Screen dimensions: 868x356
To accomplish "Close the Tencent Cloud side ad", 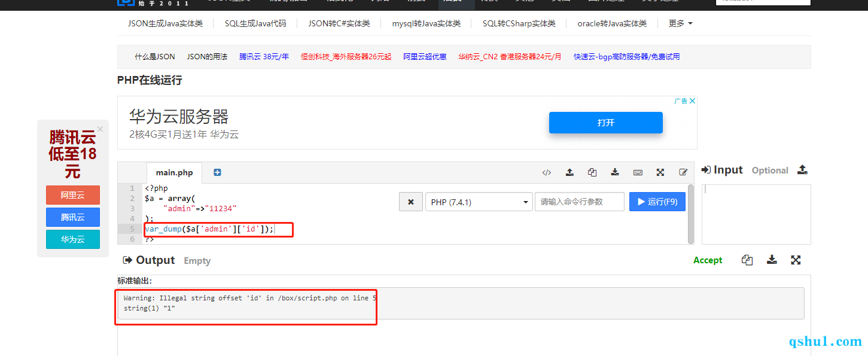I will [x=100, y=129].
